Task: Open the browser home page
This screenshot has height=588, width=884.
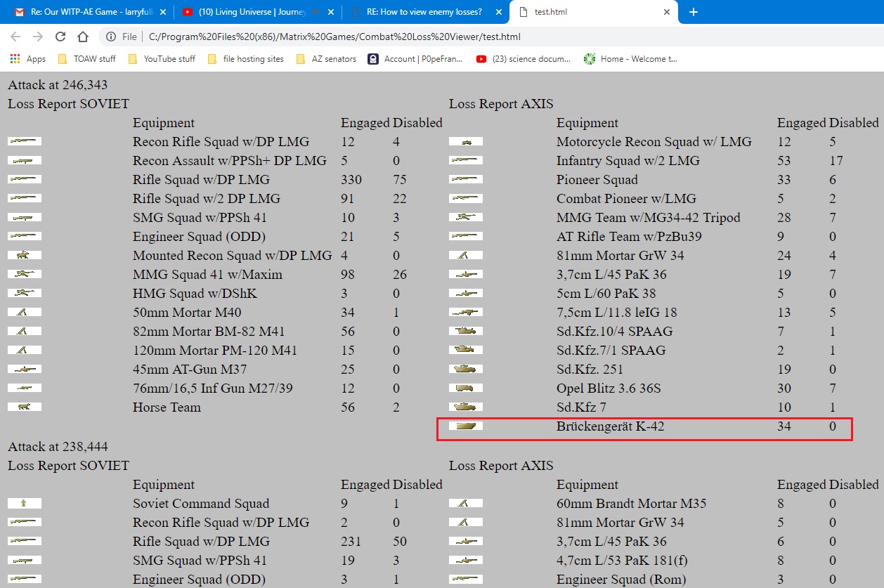Action: pos(83,37)
